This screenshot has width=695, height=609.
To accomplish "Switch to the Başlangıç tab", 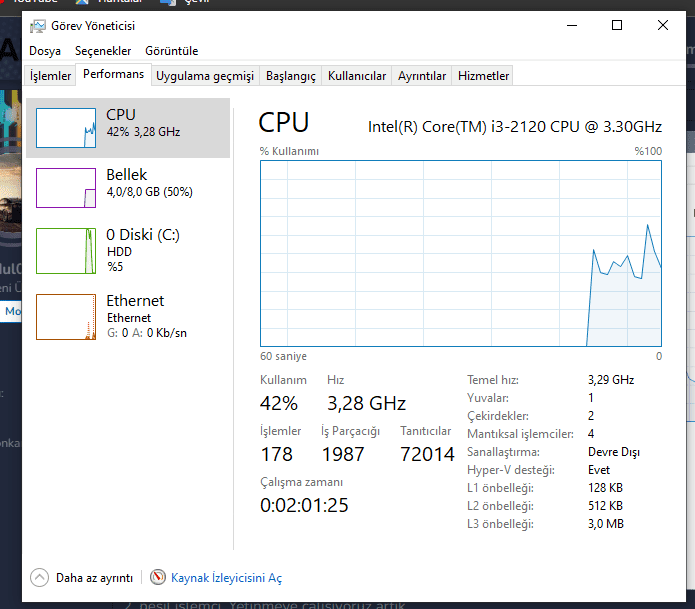I will pyautogui.click(x=291, y=76).
